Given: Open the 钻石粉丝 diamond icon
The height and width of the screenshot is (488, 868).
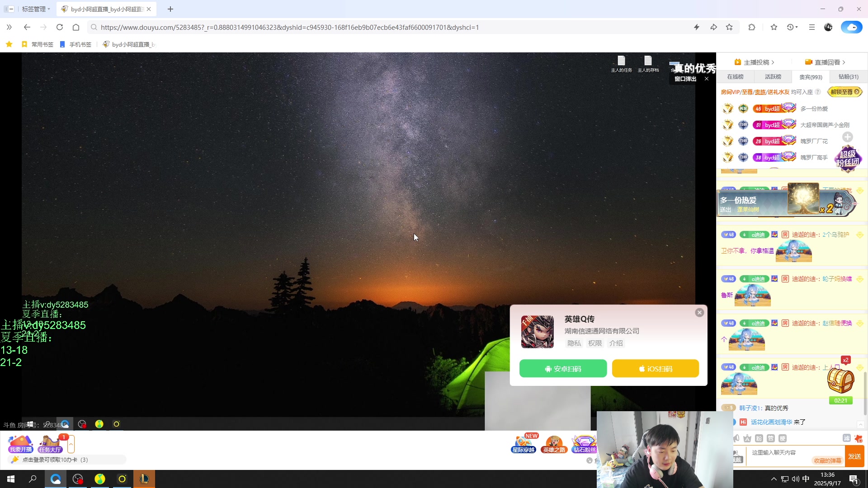Looking at the screenshot, I should 585,444.
